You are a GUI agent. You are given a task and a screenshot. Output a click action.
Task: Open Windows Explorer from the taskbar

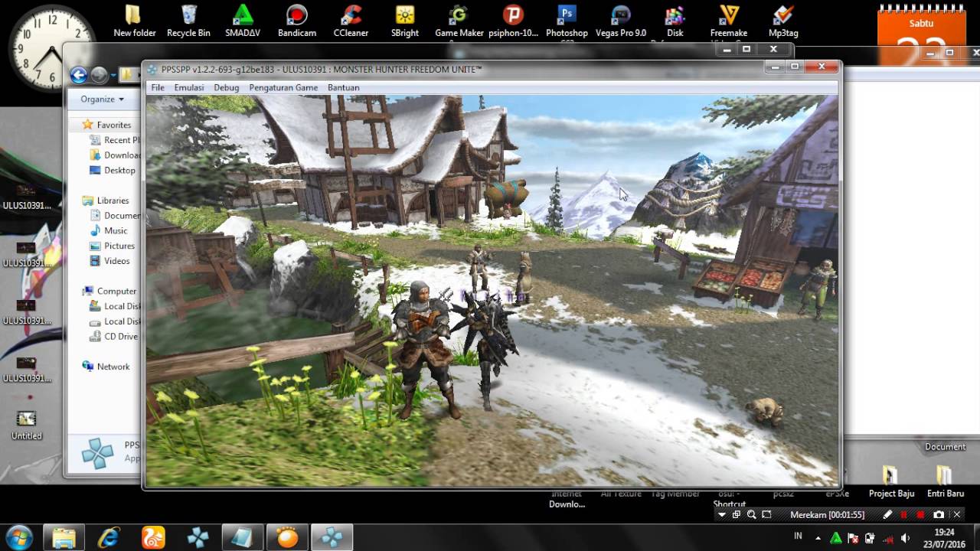(64, 537)
